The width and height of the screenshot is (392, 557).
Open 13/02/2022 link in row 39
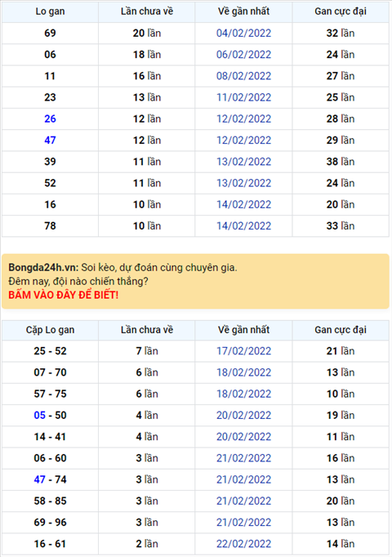(x=243, y=162)
